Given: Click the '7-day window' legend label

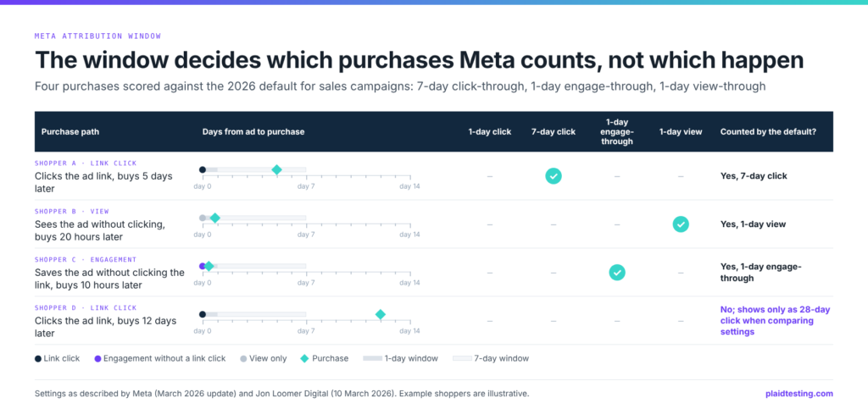Looking at the screenshot, I should click(502, 359).
